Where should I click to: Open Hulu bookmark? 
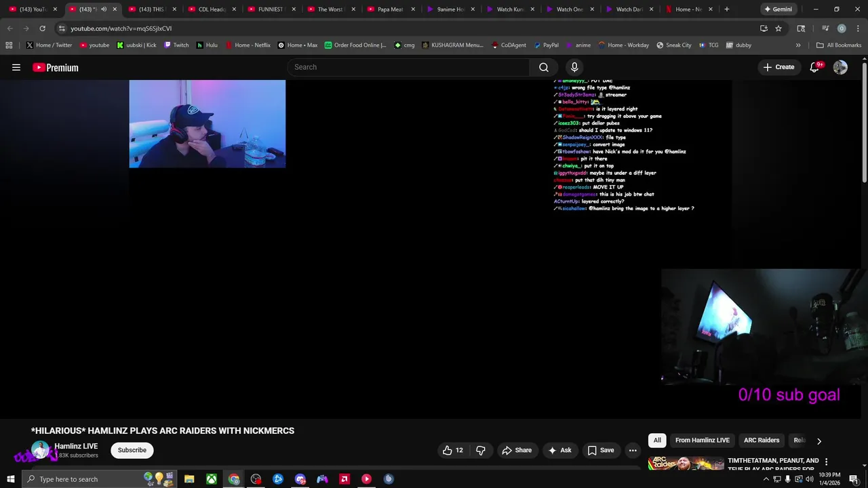click(x=207, y=45)
